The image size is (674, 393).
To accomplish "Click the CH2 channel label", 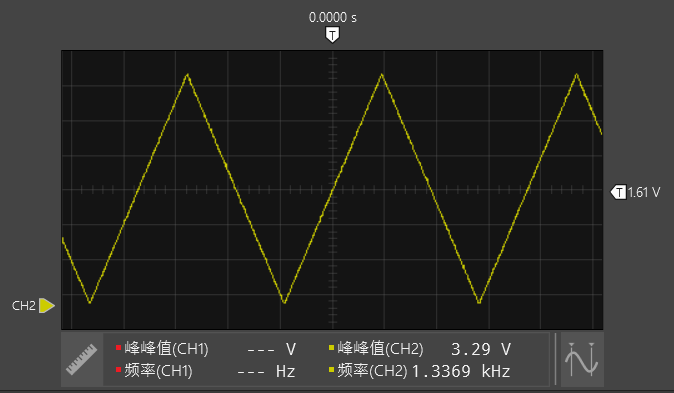I will pos(24,306).
